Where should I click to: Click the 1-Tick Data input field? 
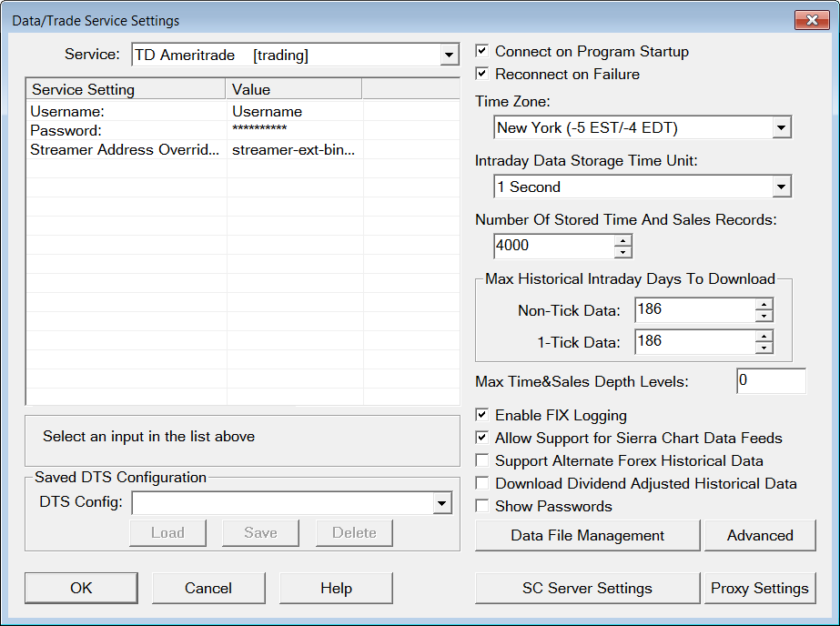[x=695, y=341]
